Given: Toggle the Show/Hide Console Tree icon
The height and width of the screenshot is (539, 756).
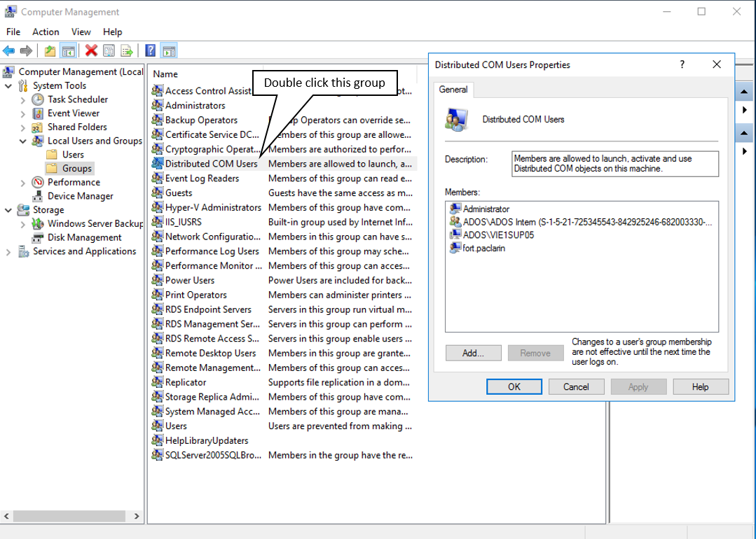Looking at the screenshot, I should tap(69, 50).
